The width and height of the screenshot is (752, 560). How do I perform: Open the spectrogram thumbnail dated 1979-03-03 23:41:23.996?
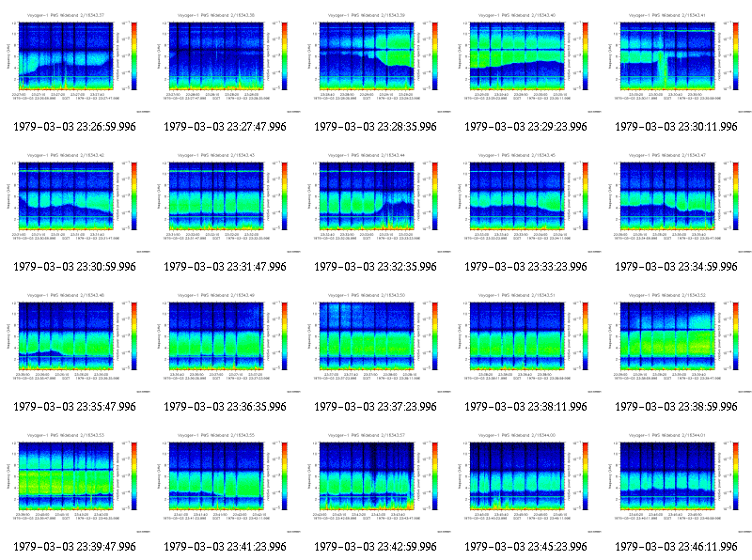[x=226, y=482]
